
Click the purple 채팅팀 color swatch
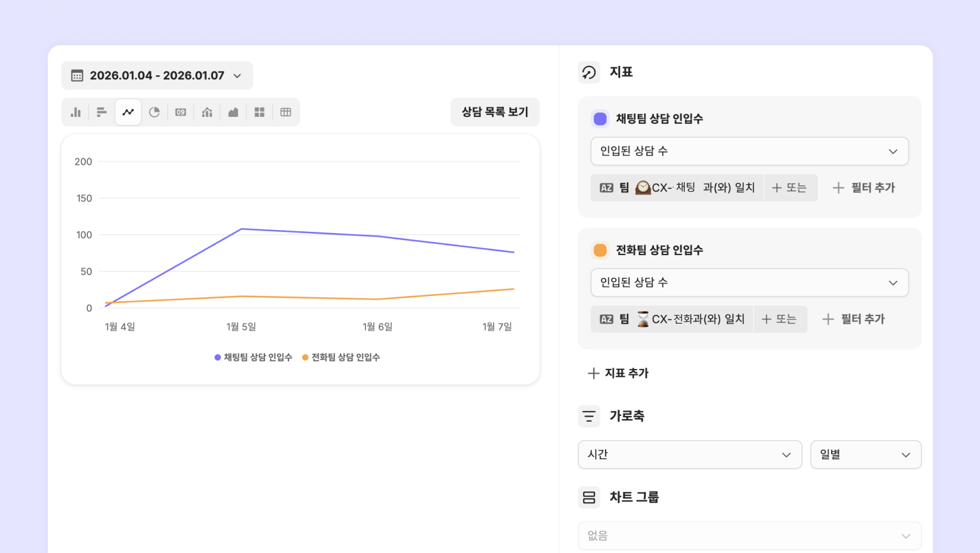(601, 119)
